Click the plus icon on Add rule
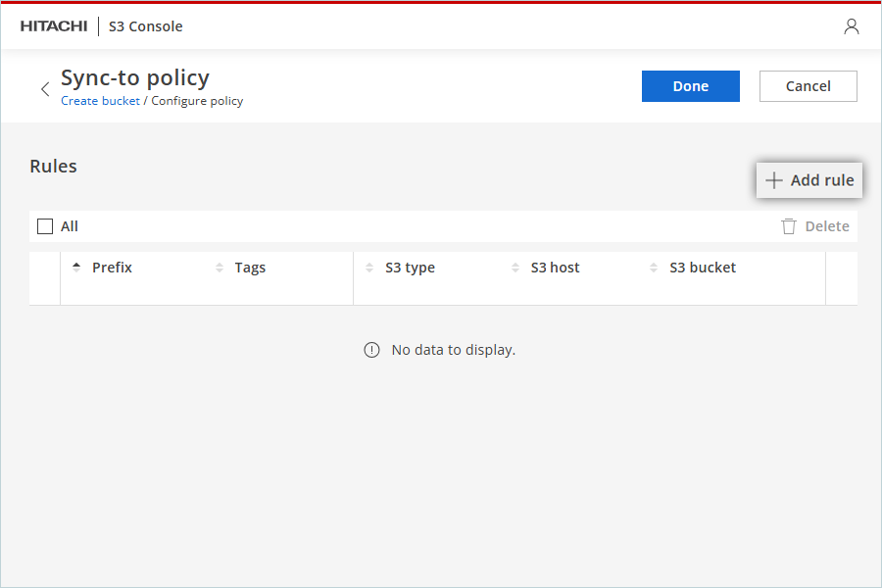 774,180
